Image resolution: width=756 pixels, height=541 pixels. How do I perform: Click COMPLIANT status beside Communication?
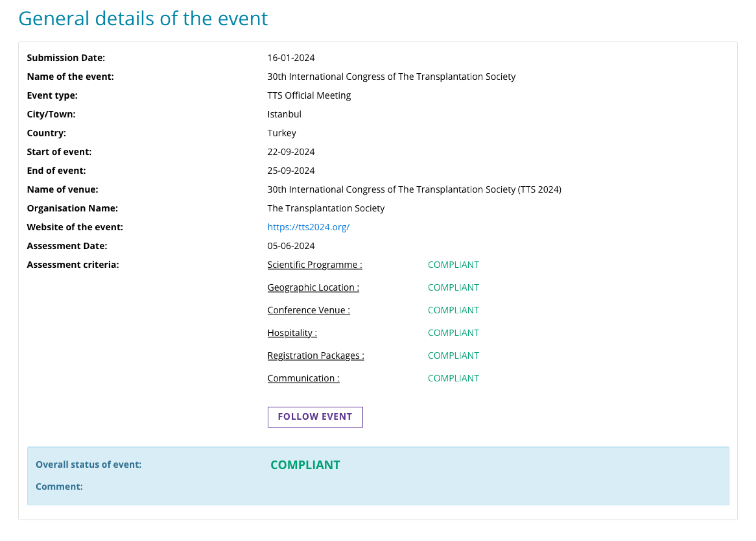click(453, 378)
